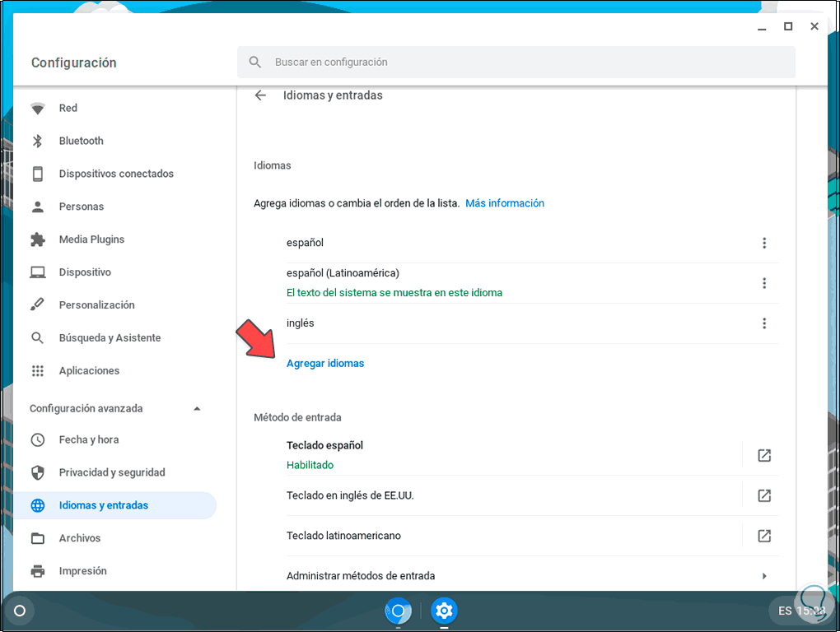This screenshot has width=840, height=632.
Task: Select Teclado latinoamericano input method
Action: click(513, 536)
